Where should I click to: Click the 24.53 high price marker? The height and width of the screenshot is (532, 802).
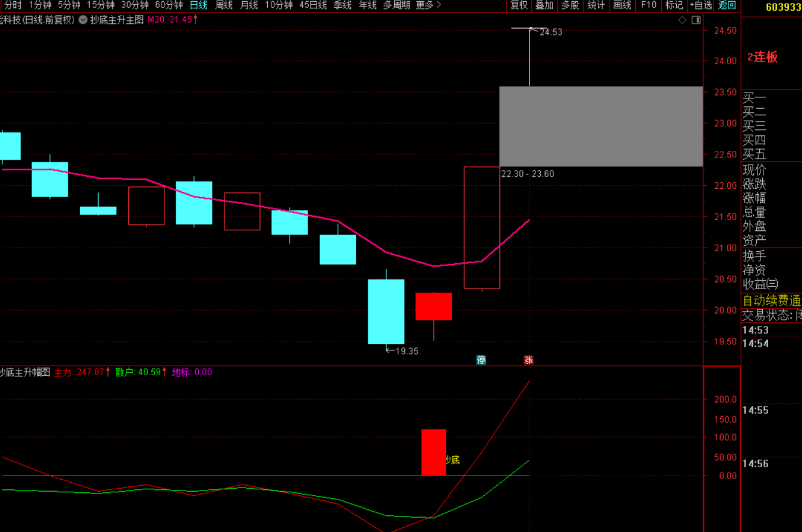[550, 32]
